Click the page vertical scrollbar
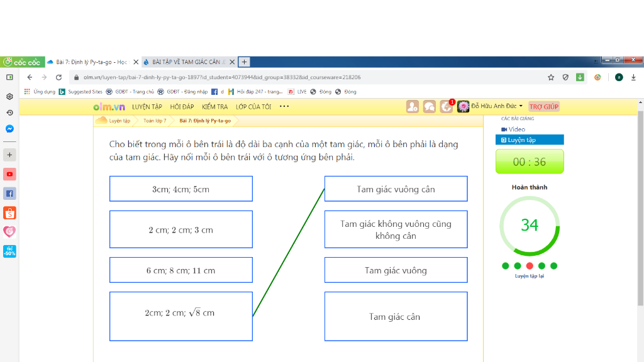 click(640, 209)
